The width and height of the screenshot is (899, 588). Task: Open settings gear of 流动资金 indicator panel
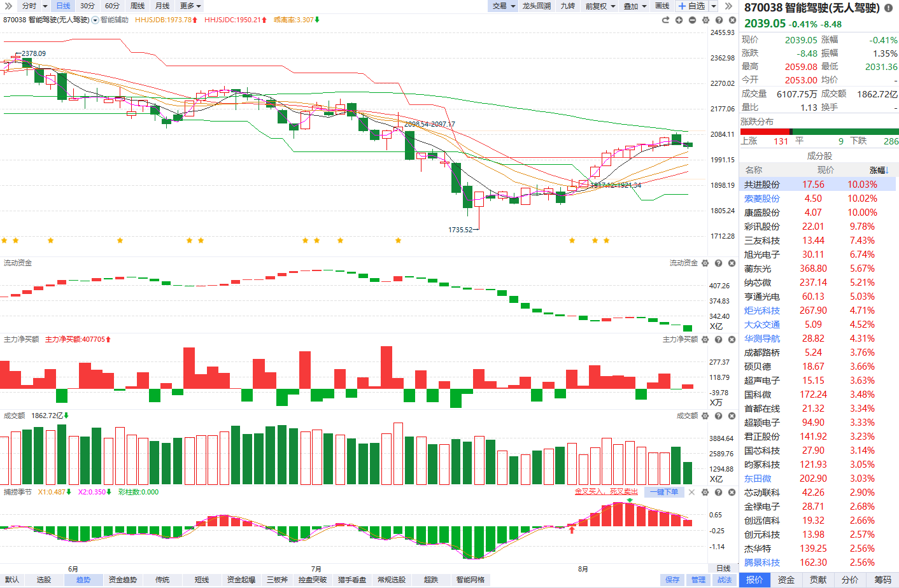705,263
